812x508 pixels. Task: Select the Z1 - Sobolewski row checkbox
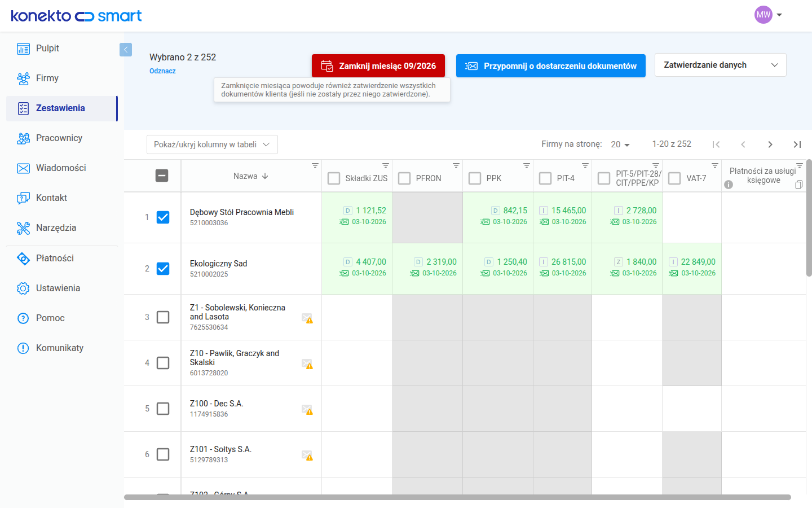pyautogui.click(x=163, y=317)
